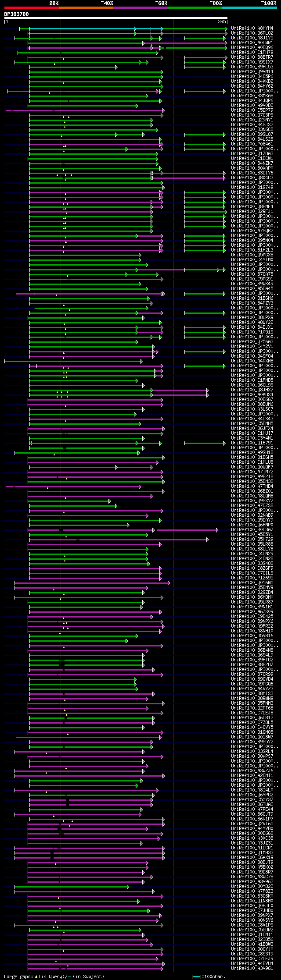Image resolution: width=281 pixels, height=980 pixels.
Task: Select the UniRef100_A7THD4 label
Action: [252, 486]
